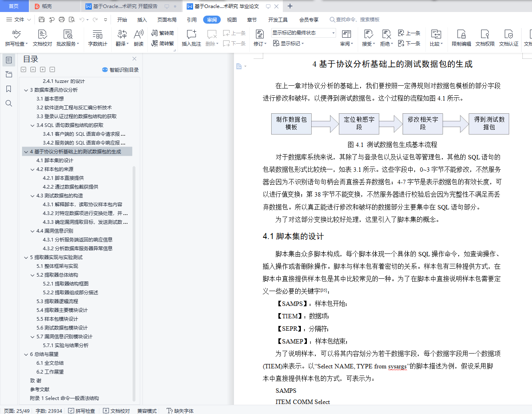The image size is (532, 414).
Task: Open 文档认证 document certification
Action: [509, 38]
